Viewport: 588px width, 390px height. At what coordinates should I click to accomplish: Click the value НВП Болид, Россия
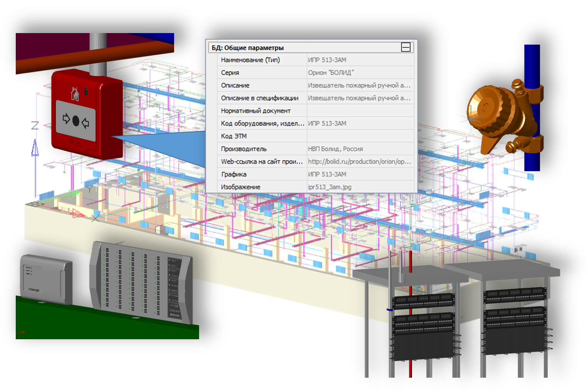coord(335,149)
